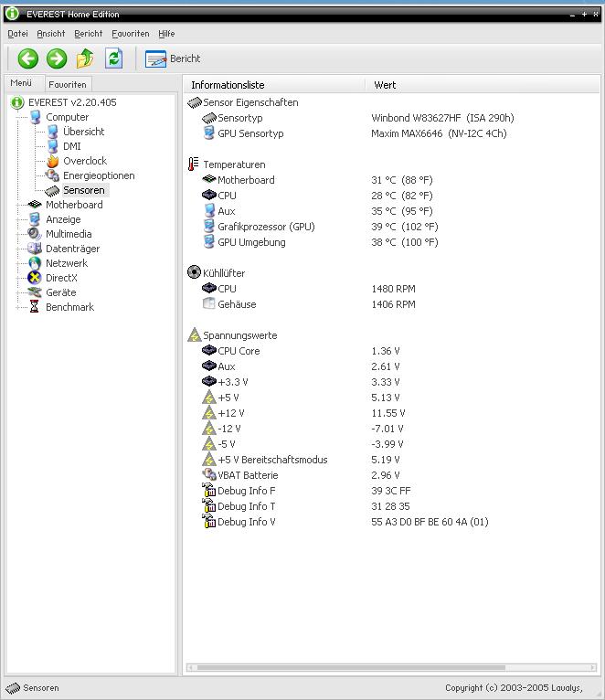This screenshot has height=700, width=605.
Task: Refresh the sensor data with the refresh icon
Action: point(114,58)
